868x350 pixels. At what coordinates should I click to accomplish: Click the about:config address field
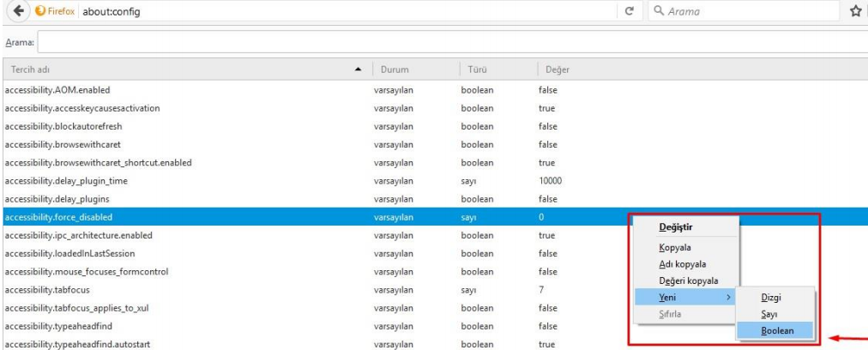pos(347,11)
